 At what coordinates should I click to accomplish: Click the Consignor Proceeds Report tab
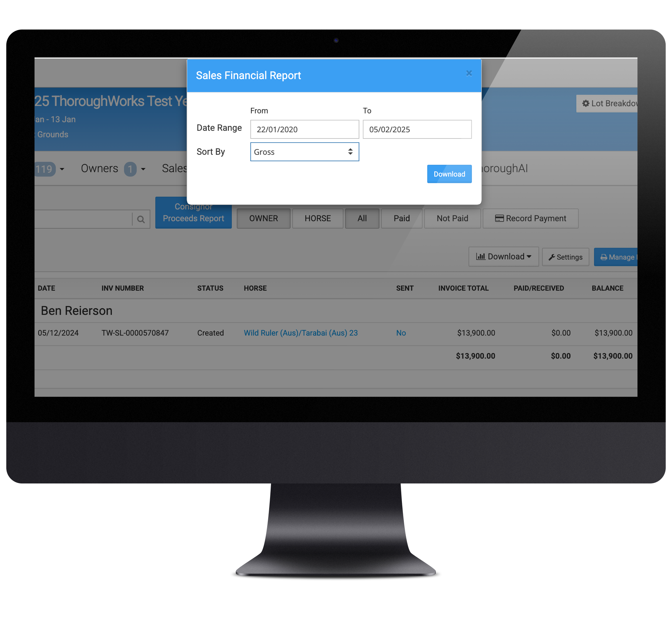(194, 213)
